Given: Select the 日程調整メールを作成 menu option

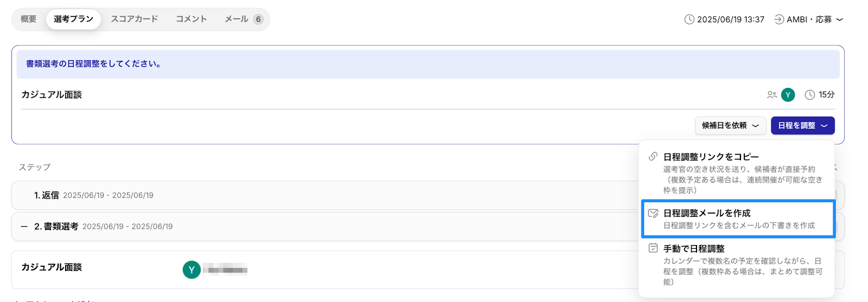Looking at the screenshot, I should click(738, 219).
